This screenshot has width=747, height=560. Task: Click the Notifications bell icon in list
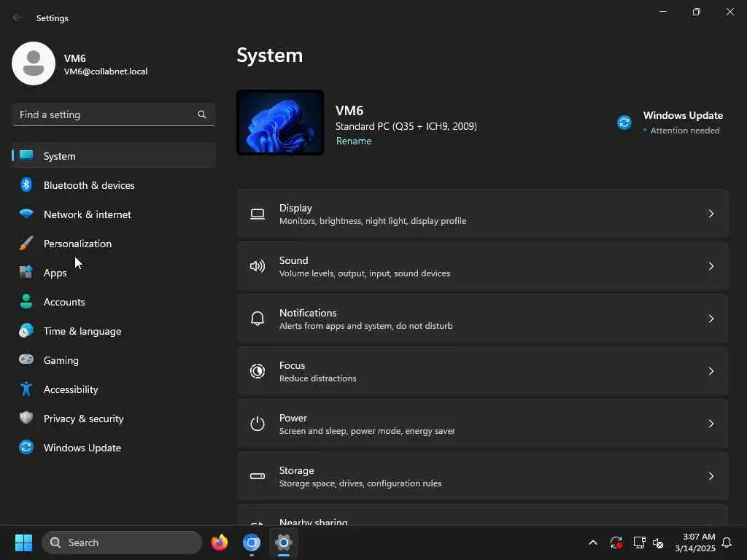pyautogui.click(x=258, y=319)
